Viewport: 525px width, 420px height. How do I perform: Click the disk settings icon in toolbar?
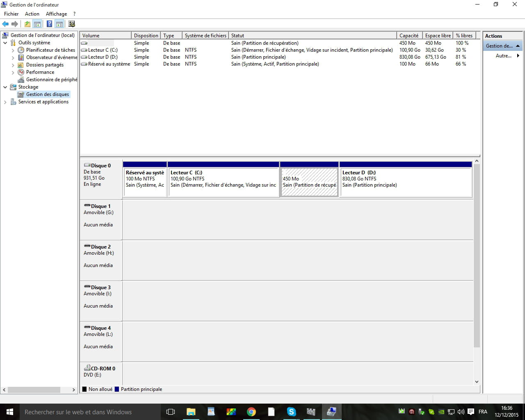pyautogui.click(x=72, y=24)
